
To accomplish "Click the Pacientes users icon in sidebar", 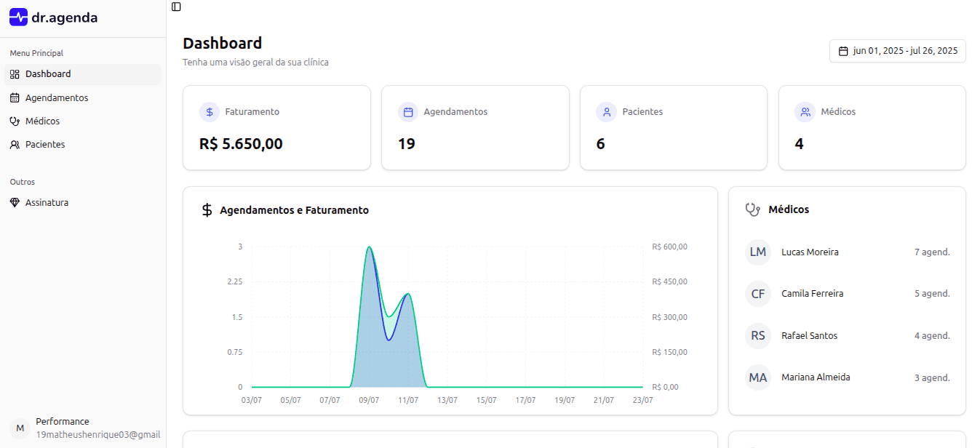I will click(15, 145).
